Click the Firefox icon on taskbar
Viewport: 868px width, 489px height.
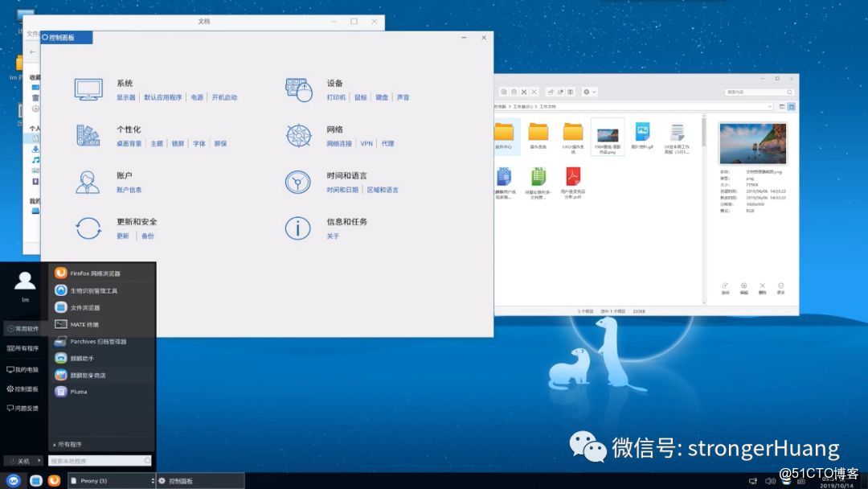54,481
